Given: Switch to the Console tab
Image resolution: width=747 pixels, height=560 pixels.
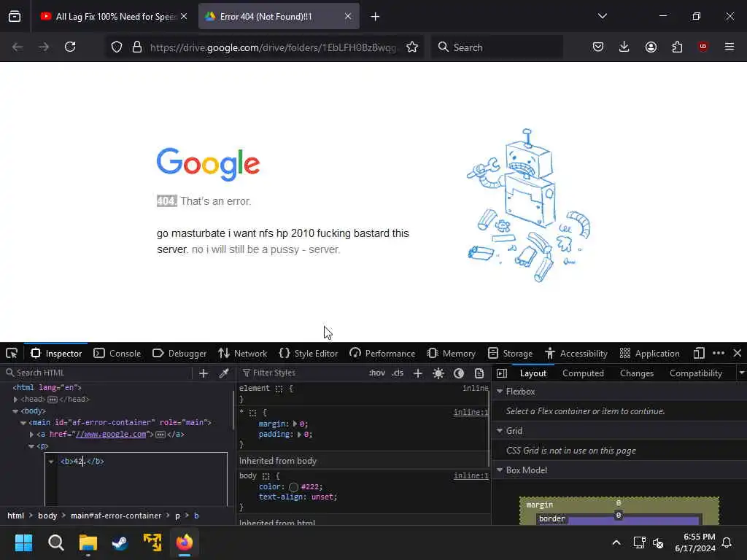Looking at the screenshot, I should point(117,354).
